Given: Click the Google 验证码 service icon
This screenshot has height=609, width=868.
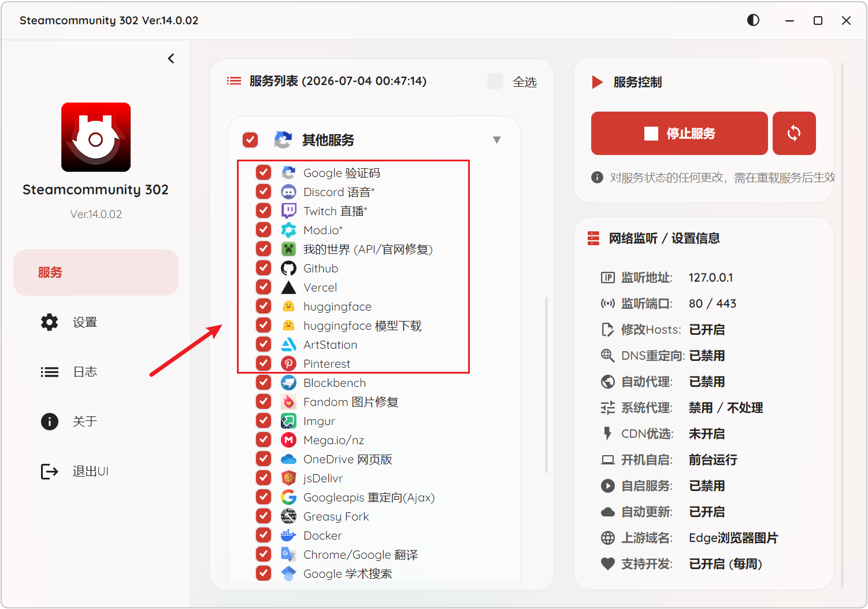Looking at the screenshot, I should 288,172.
